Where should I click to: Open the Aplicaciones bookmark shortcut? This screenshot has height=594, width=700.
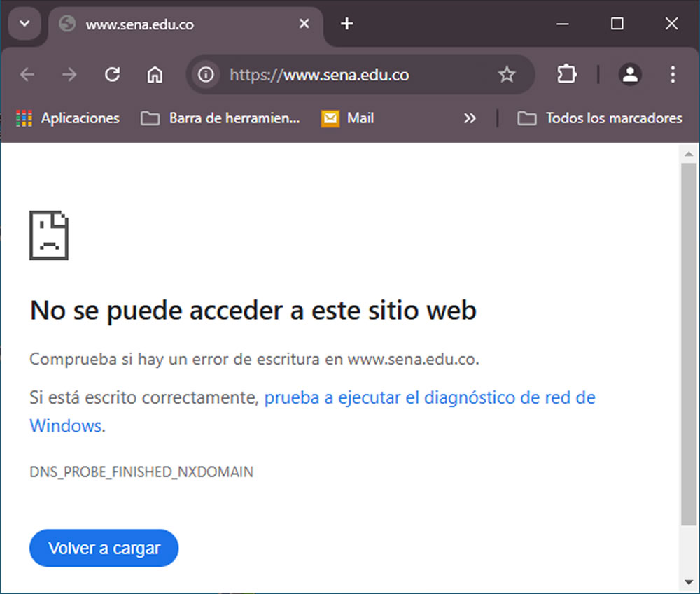(x=68, y=118)
